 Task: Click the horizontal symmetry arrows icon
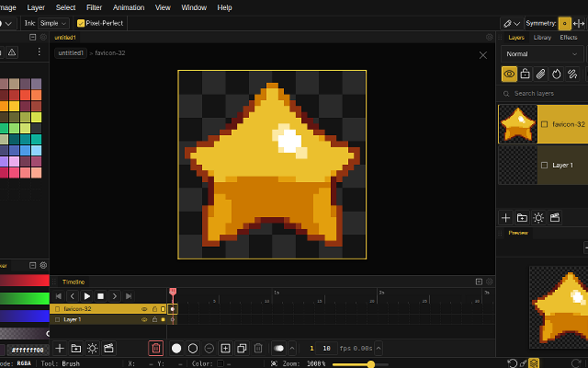pos(579,23)
